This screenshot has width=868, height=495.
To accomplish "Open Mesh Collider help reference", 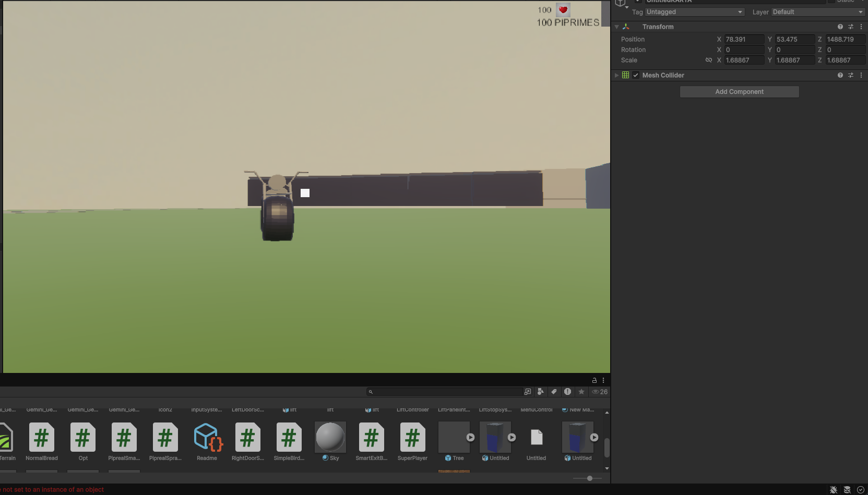I will [840, 75].
